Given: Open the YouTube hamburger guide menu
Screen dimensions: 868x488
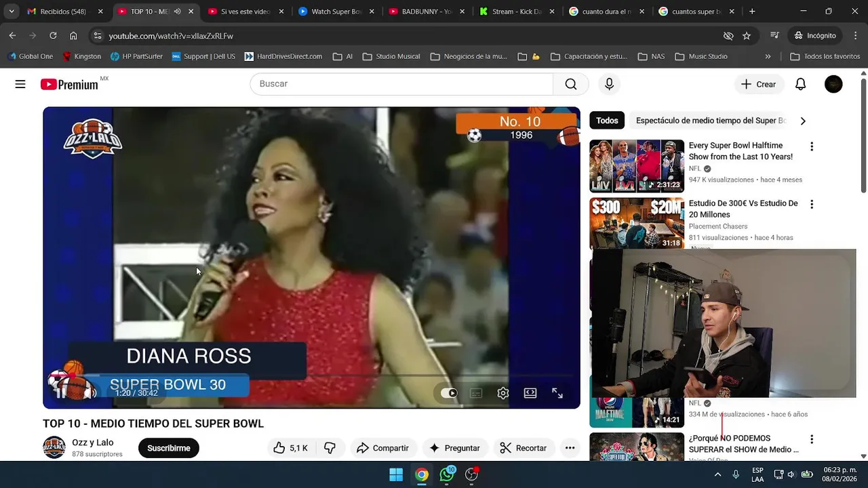Looking at the screenshot, I should 20,84.
